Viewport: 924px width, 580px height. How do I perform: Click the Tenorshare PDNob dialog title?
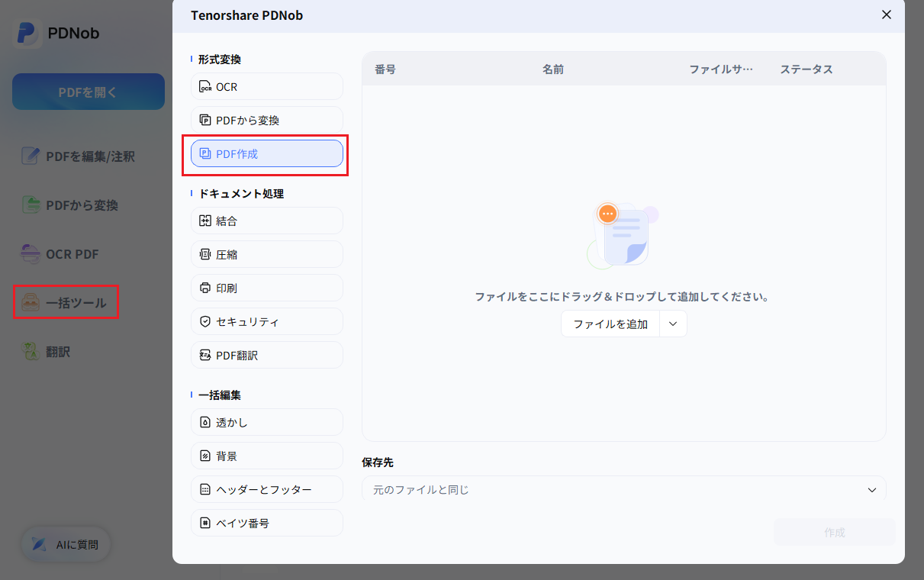(x=246, y=15)
